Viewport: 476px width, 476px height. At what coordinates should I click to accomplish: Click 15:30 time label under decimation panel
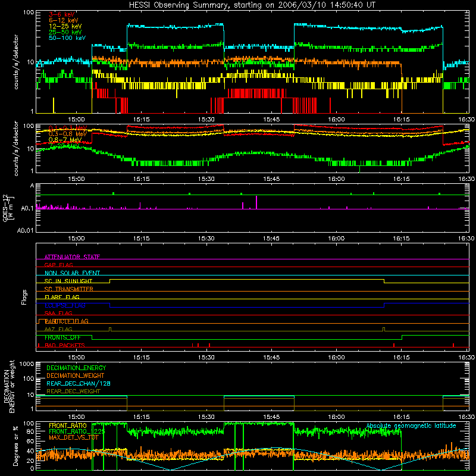pos(206,417)
